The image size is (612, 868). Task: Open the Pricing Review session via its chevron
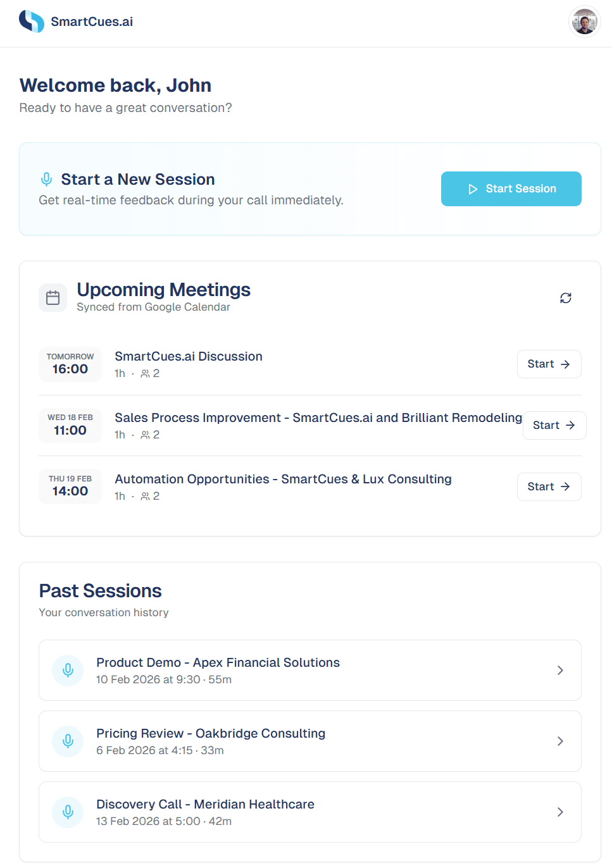pos(560,741)
